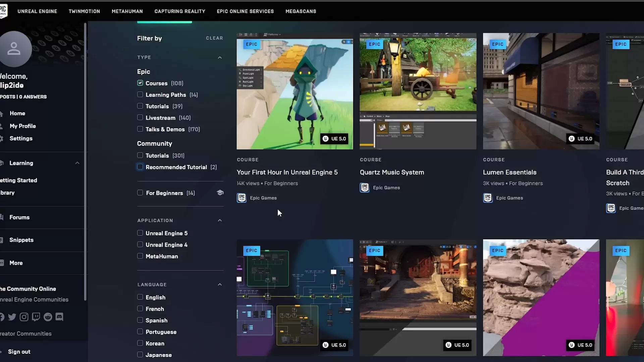Check the Unreal Engine 5 application filter
This screenshot has height=362, width=644.
pos(140,233)
